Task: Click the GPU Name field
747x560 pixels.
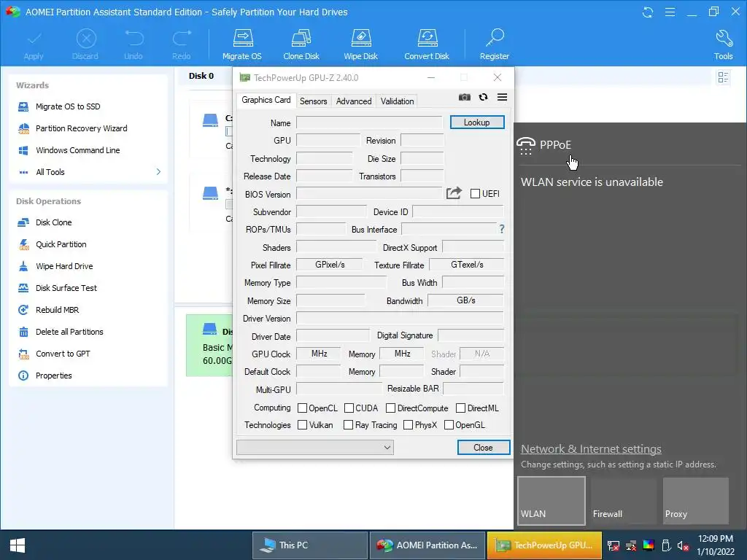Action: (x=369, y=122)
